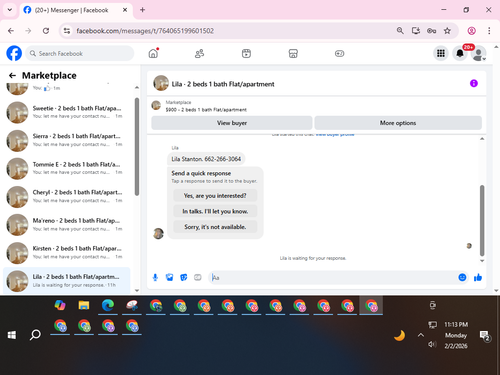Open site information icon in address bar
This screenshot has height=375, width=500.
tap(67, 31)
